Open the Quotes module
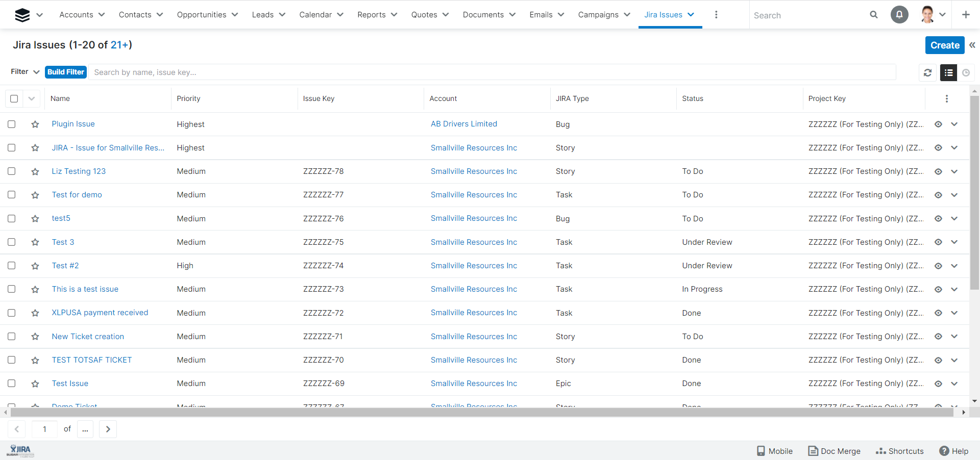The height and width of the screenshot is (460, 980). [x=424, y=15]
